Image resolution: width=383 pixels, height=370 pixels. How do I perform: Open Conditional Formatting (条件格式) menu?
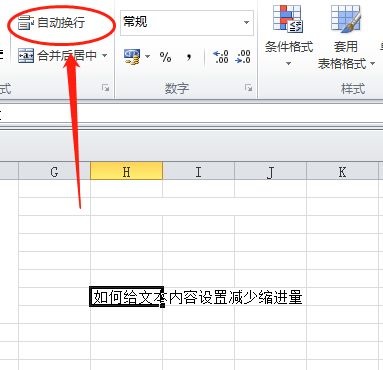(x=289, y=35)
